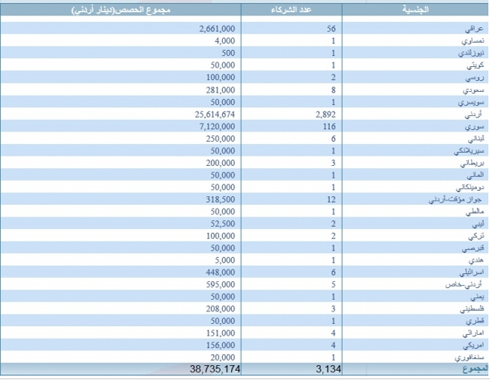
Task: Select the grand total 38,735,174
Action: [215, 369]
